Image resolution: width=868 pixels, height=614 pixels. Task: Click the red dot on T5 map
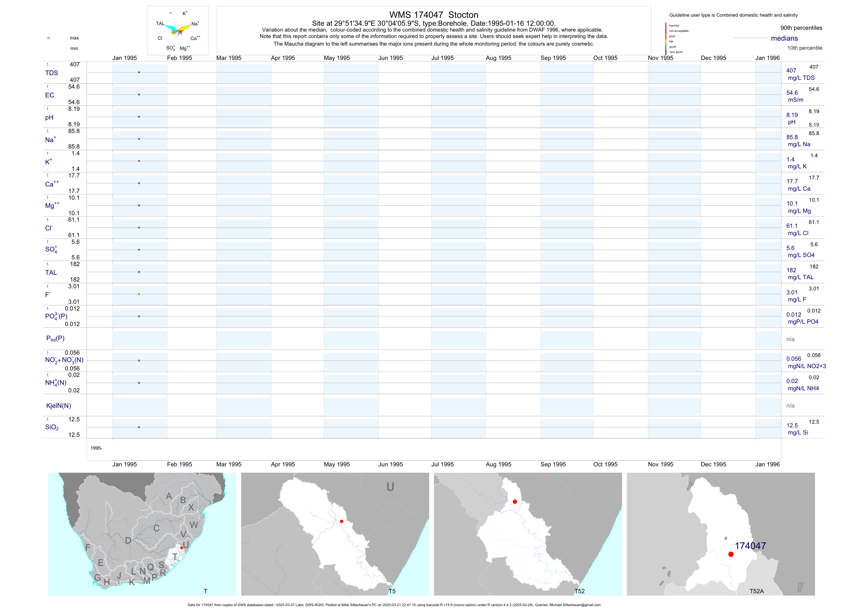pos(341,521)
